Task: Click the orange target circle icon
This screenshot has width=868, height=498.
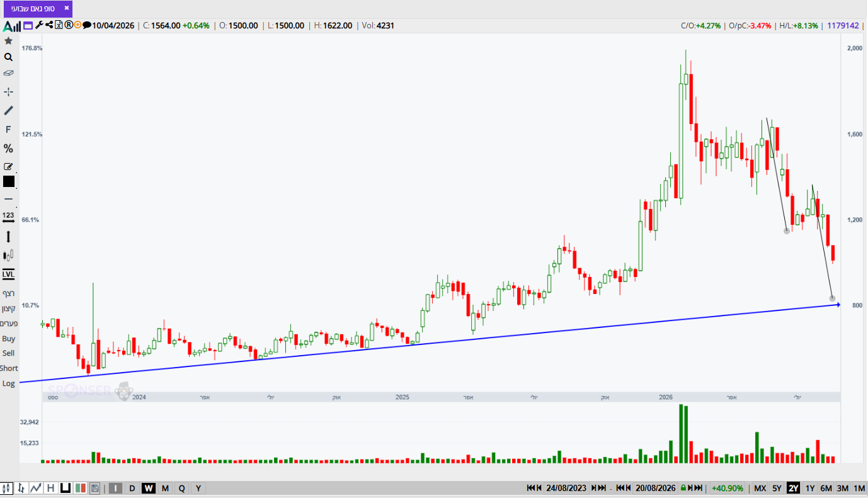Action: click(x=77, y=25)
